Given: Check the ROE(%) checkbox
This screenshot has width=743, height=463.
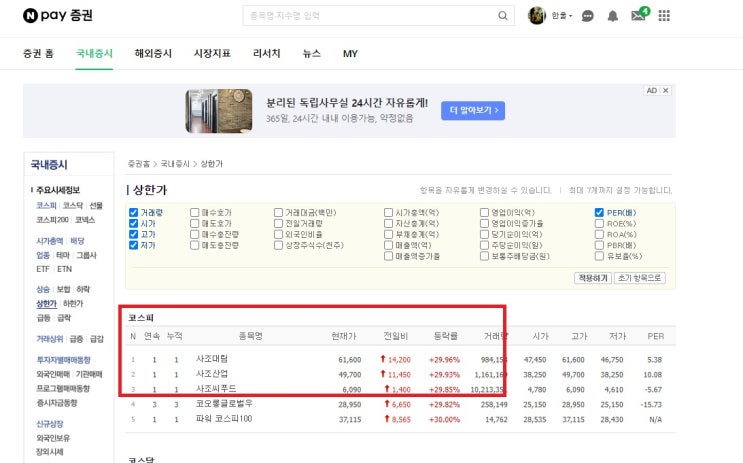Looking at the screenshot, I should tap(599, 223).
